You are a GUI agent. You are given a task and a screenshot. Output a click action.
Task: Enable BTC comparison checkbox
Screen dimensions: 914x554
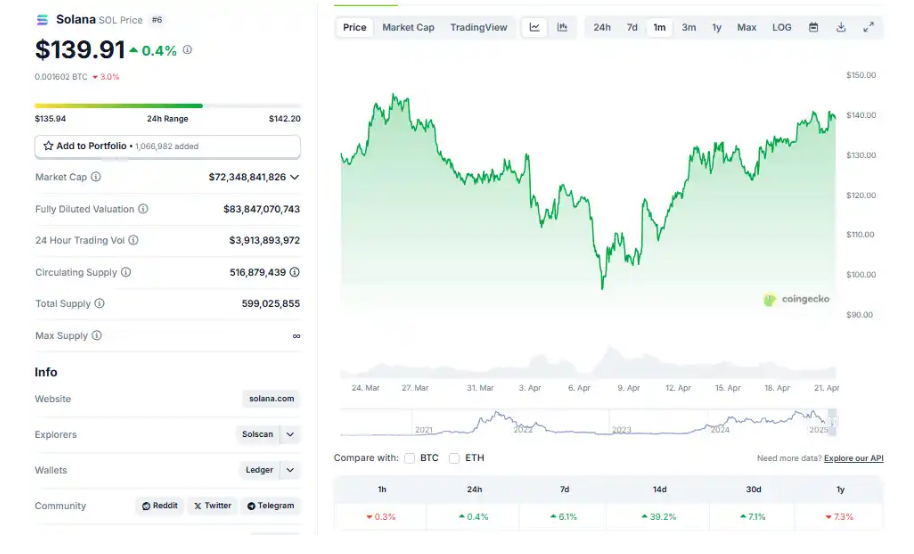pyautogui.click(x=410, y=458)
